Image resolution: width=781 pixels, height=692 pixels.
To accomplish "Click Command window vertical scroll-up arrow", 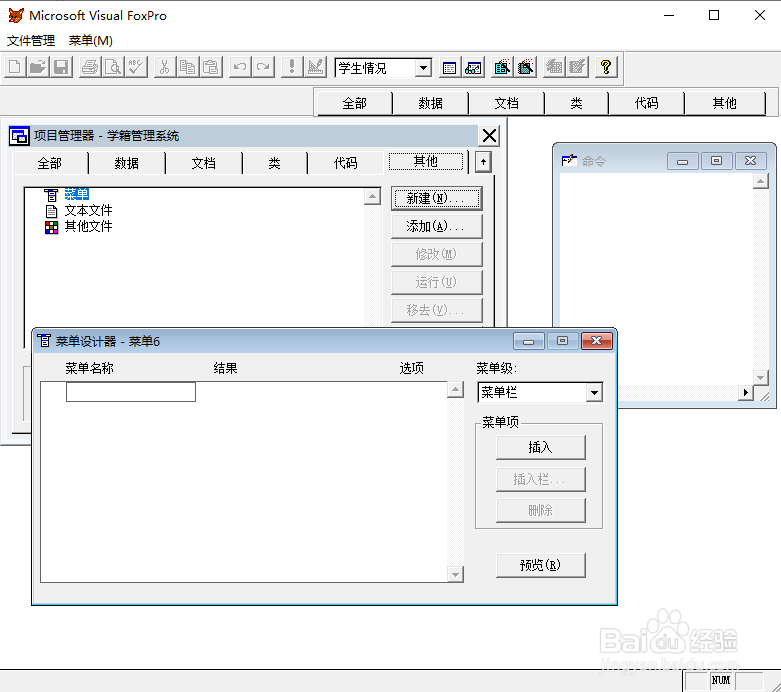I will (761, 181).
